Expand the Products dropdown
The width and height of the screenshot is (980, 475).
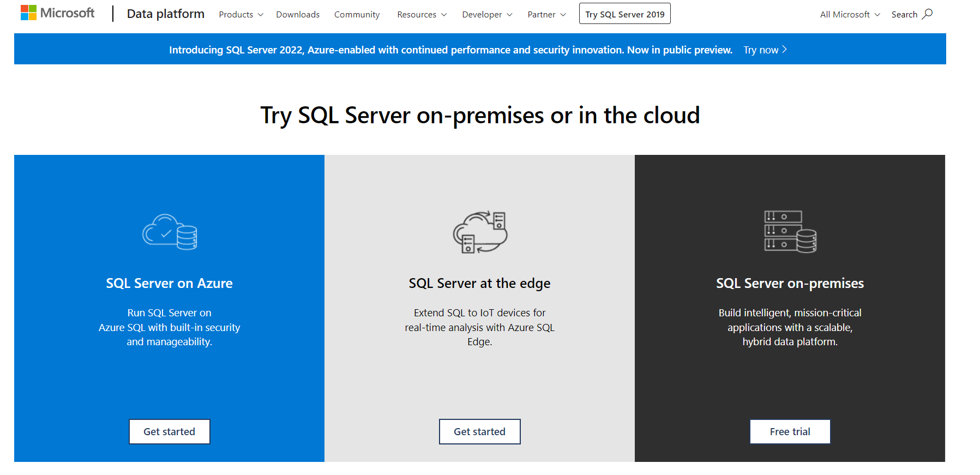[241, 15]
